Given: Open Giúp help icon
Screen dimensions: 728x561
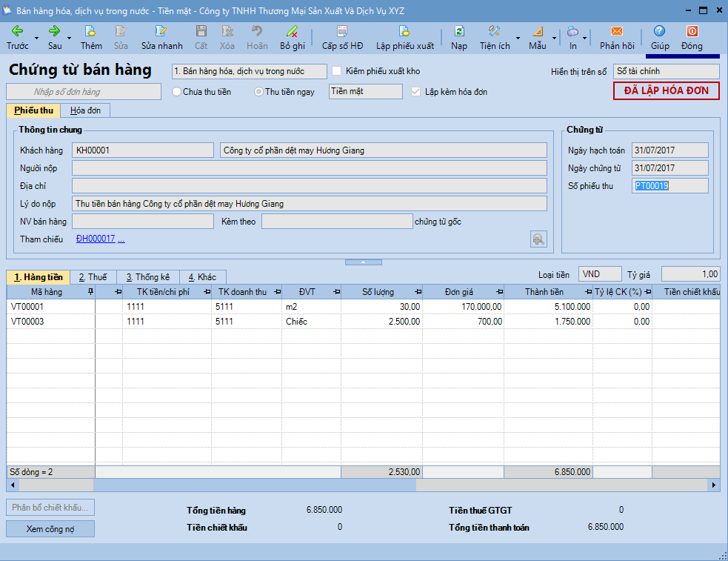Looking at the screenshot, I should click(x=659, y=31).
